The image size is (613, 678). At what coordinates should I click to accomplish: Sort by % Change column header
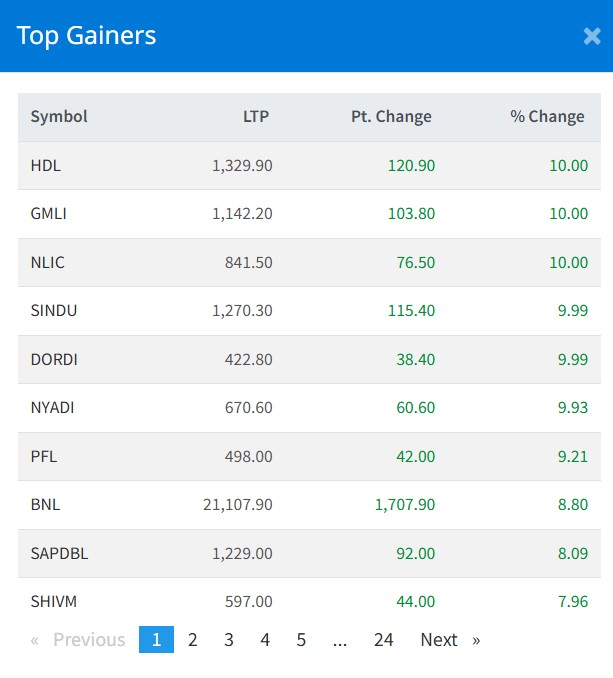(547, 117)
